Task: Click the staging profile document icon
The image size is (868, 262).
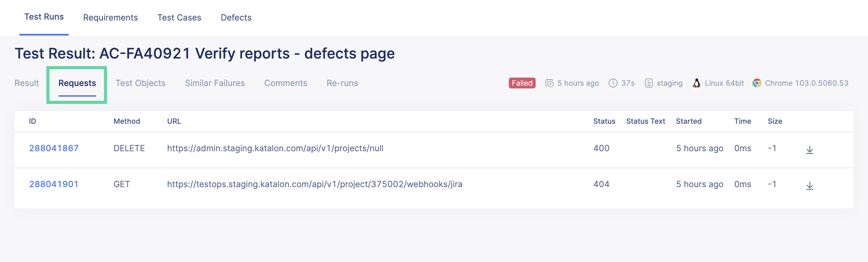Action: 648,83
